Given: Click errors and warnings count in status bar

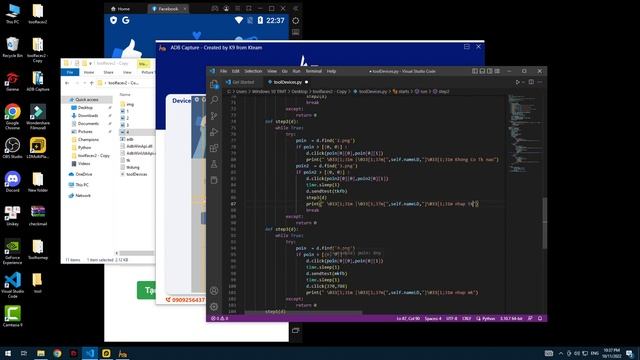Looking at the screenshot, I should tap(220, 318).
